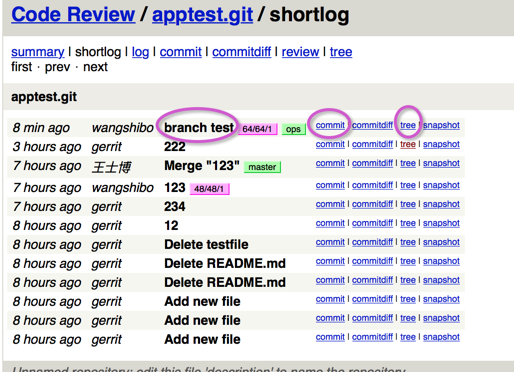This screenshot has height=372, width=514.
Task: Click the green master branch tag
Action: 262,167
